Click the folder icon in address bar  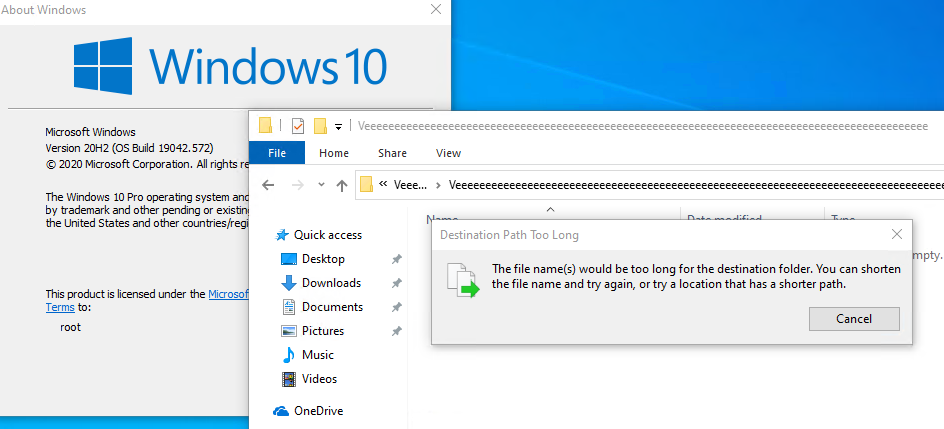click(366, 185)
